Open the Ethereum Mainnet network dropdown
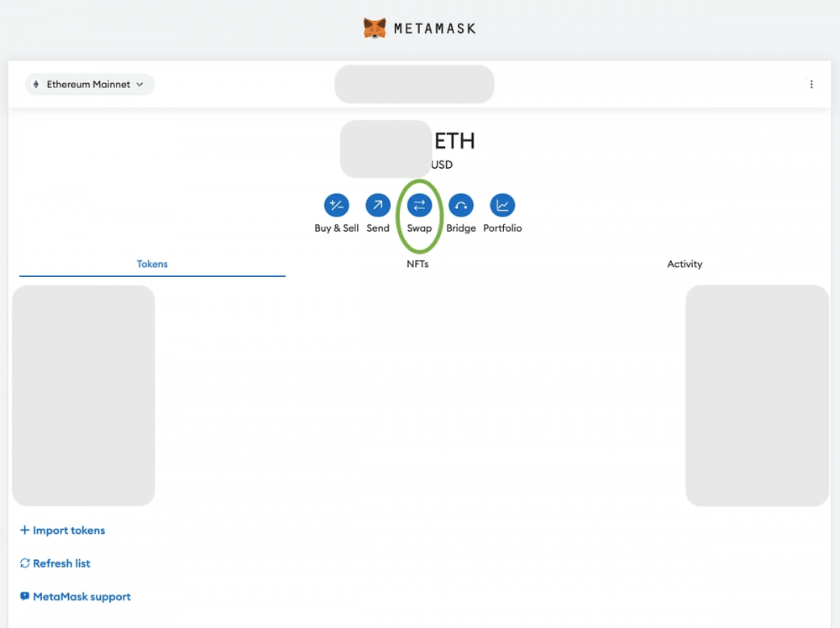 90,85
